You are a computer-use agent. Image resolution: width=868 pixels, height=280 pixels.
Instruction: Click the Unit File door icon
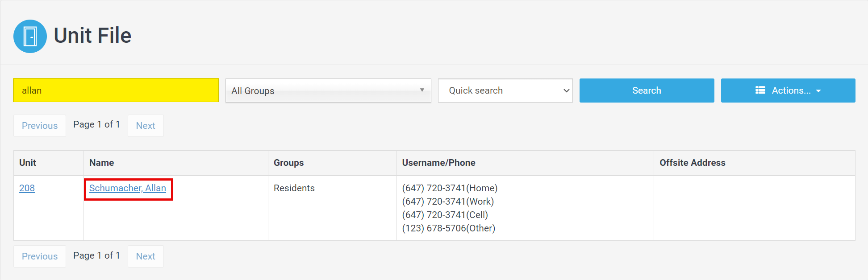pyautogui.click(x=30, y=36)
